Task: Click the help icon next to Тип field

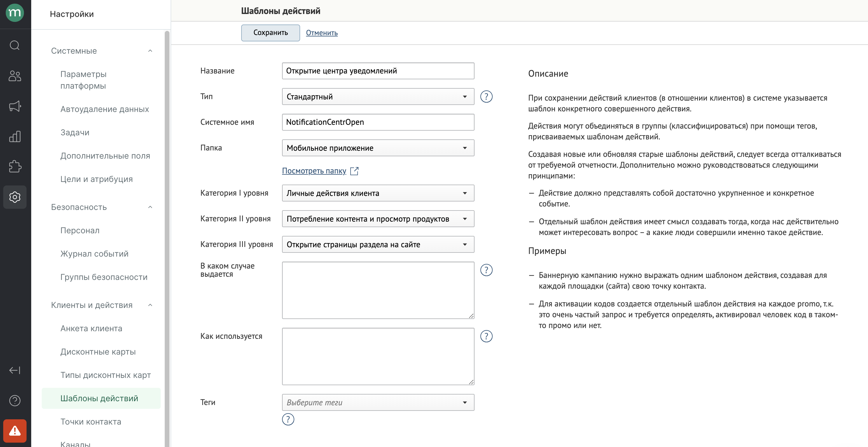Action: pyautogui.click(x=486, y=97)
